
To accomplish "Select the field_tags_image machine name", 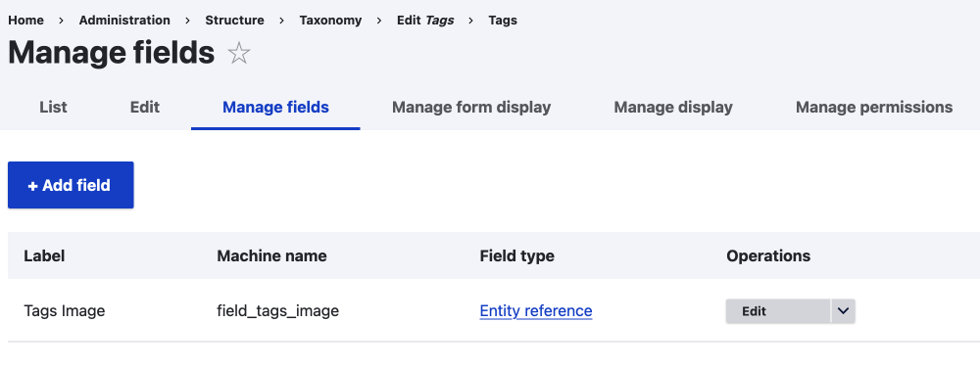I will pos(278,311).
